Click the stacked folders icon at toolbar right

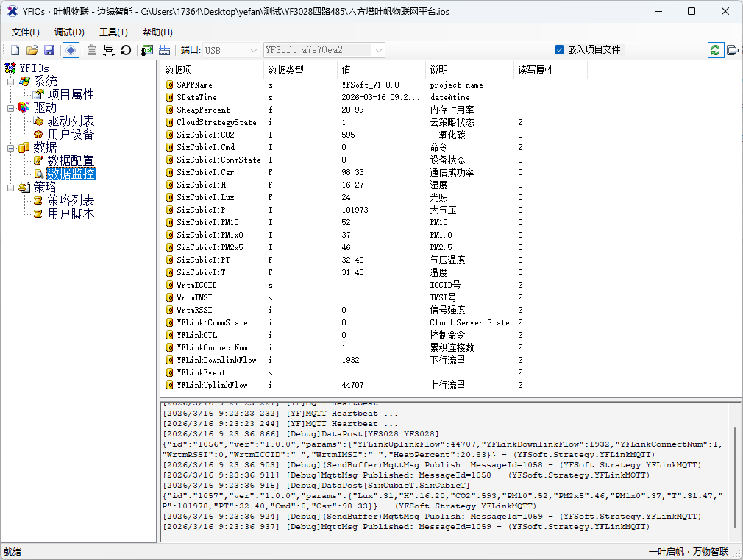pyautogui.click(x=733, y=50)
